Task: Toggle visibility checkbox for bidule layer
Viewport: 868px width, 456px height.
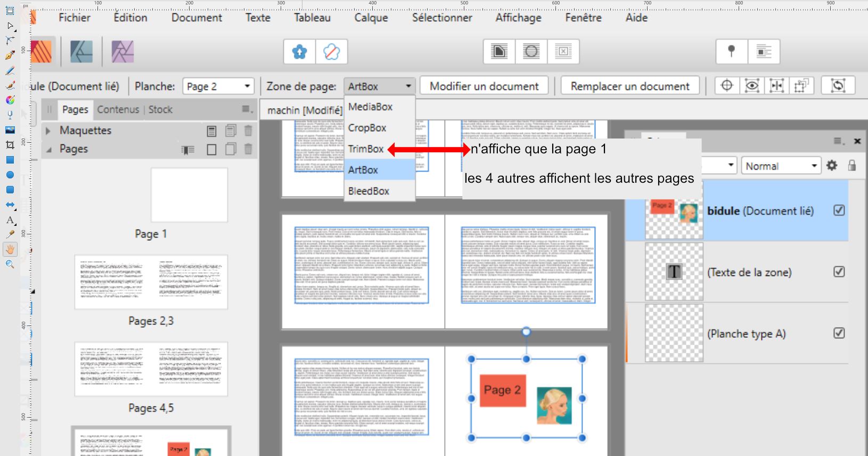Action: [x=839, y=210]
